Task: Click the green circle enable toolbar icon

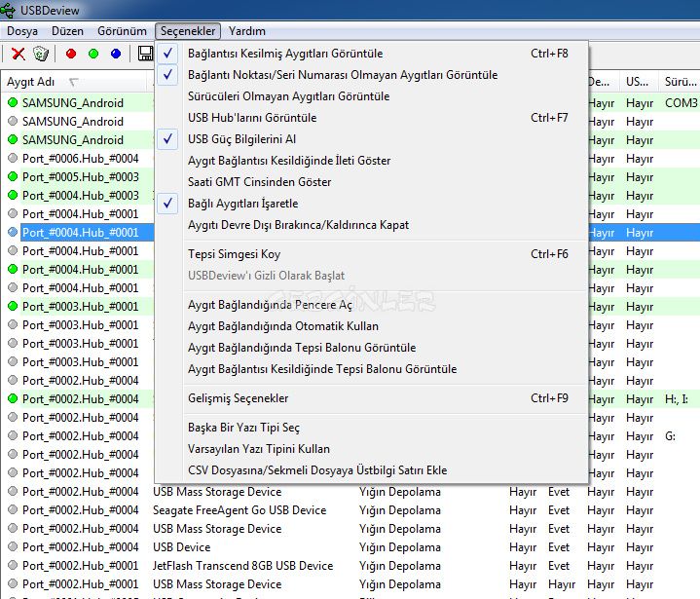Action: pos(93,54)
